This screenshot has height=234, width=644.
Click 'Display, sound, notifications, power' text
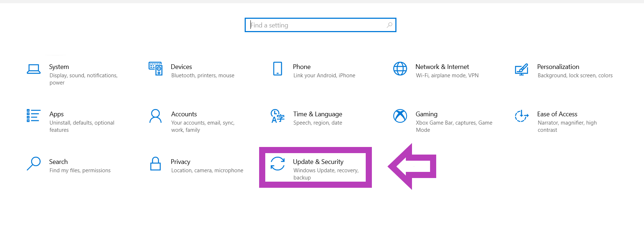[83, 79]
